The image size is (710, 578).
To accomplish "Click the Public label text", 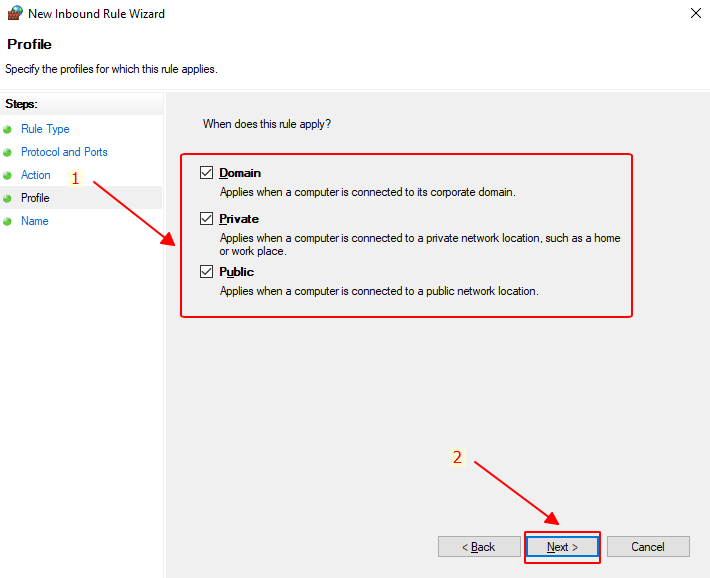I will tap(236, 272).
